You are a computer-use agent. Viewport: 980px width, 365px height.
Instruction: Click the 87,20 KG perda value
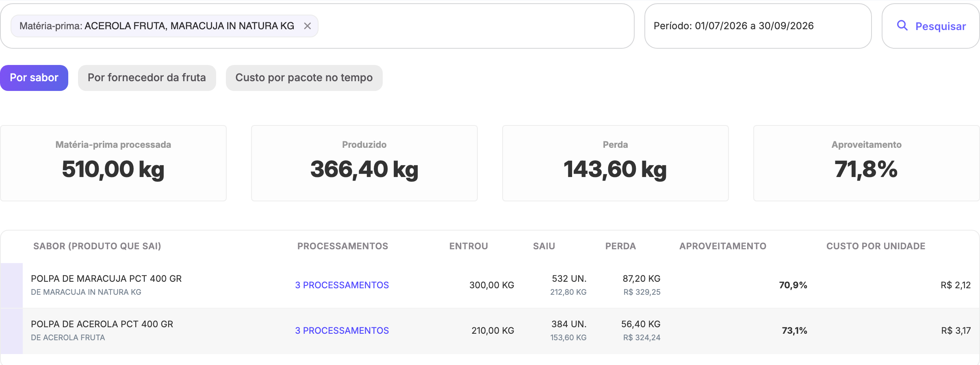[642, 279]
